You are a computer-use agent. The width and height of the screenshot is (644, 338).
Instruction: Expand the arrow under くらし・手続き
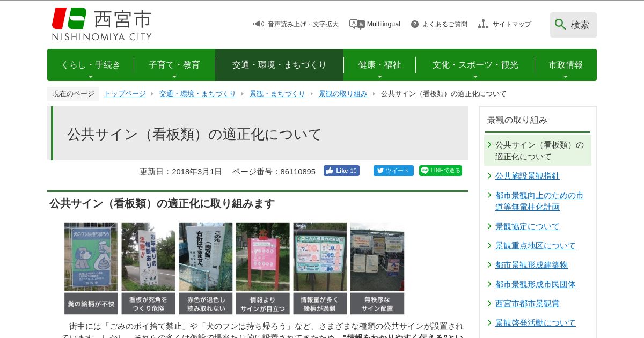point(91,77)
